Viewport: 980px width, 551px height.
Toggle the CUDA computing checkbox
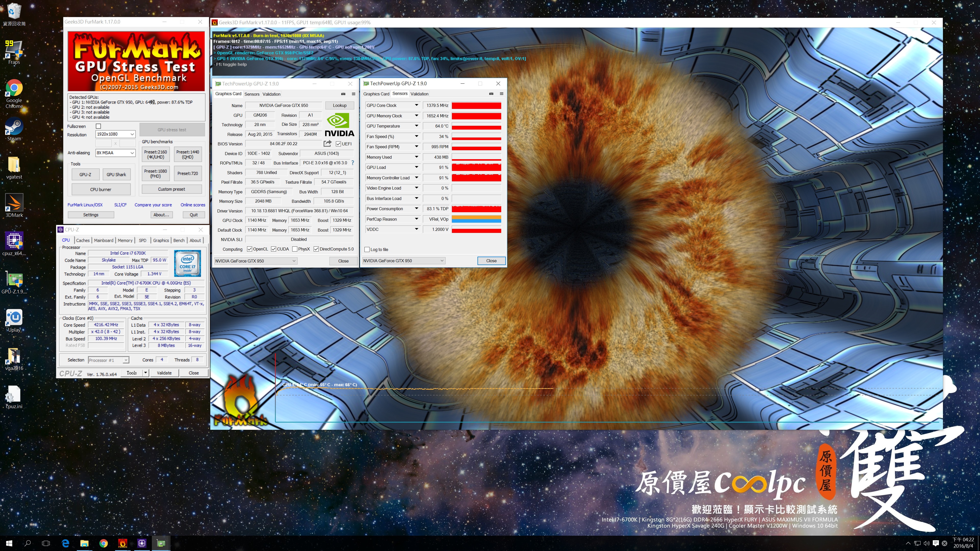tap(274, 249)
